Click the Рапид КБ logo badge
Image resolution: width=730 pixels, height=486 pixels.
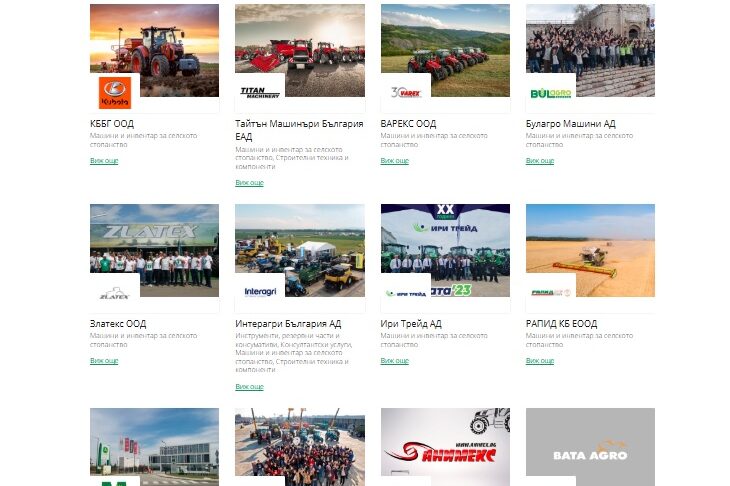click(x=551, y=293)
